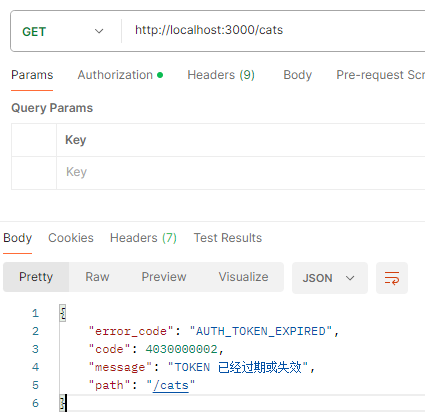
Task: Expand the JSON format dropdown
Action: (329, 278)
